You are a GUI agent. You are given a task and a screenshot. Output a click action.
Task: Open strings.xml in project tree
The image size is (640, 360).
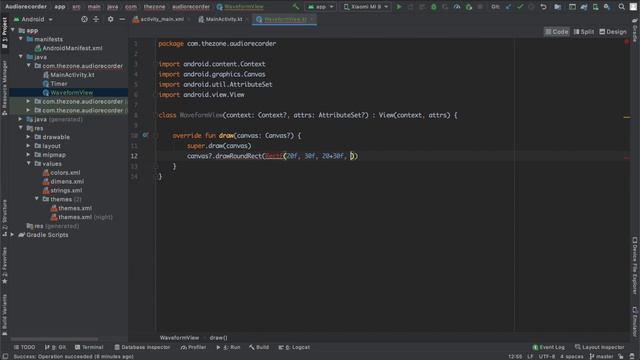click(62, 190)
